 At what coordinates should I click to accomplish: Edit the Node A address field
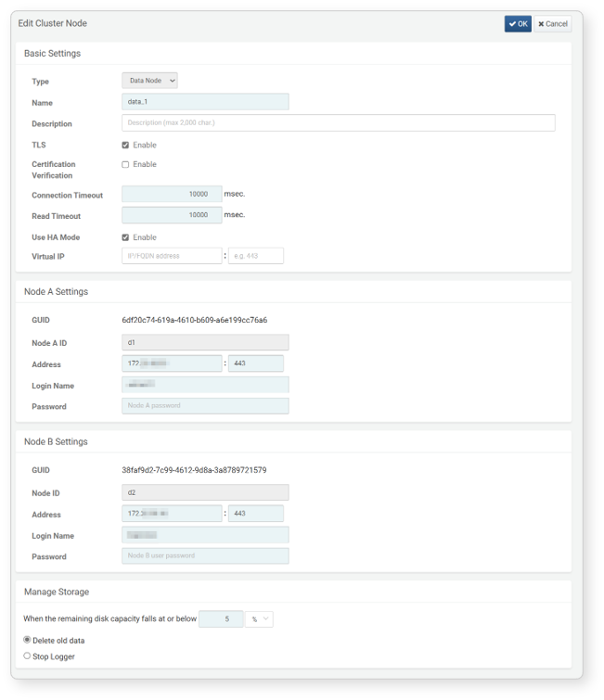[172, 363]
